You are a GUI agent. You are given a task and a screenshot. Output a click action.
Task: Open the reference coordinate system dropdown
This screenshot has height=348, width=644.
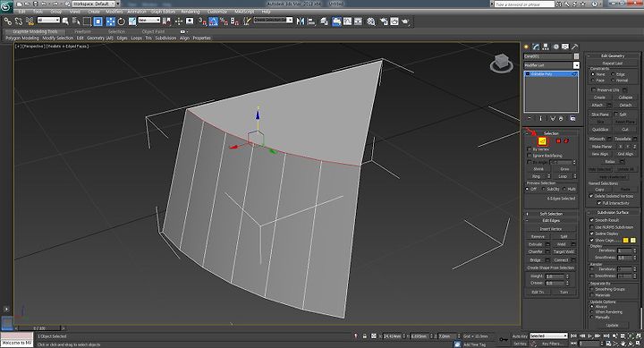click(149, 21)
